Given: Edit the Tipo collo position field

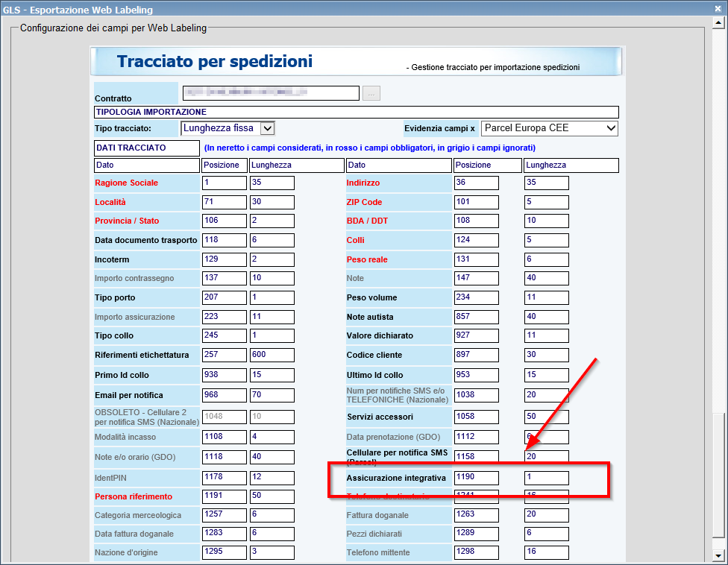Looking at the screenshot, I should click(225, 336).
